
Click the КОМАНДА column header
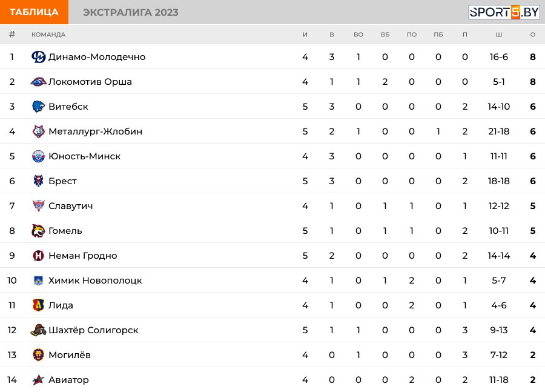[48, 35]
